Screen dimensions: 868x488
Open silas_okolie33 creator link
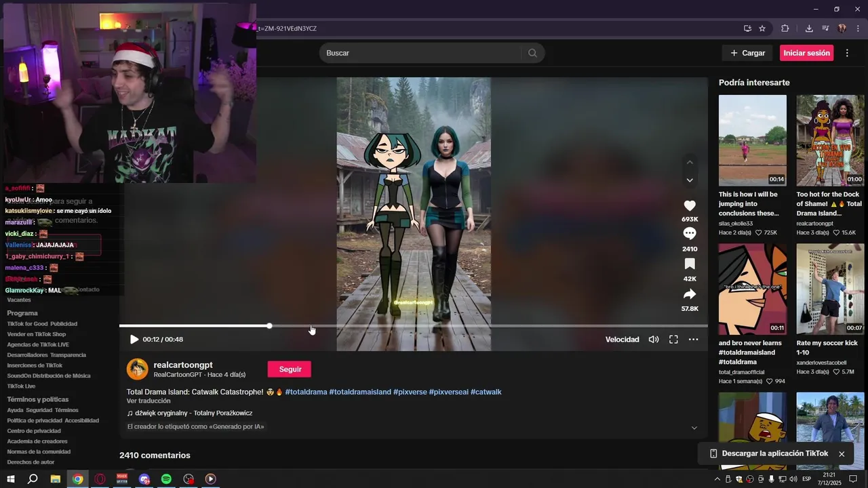tap(736, 224)
